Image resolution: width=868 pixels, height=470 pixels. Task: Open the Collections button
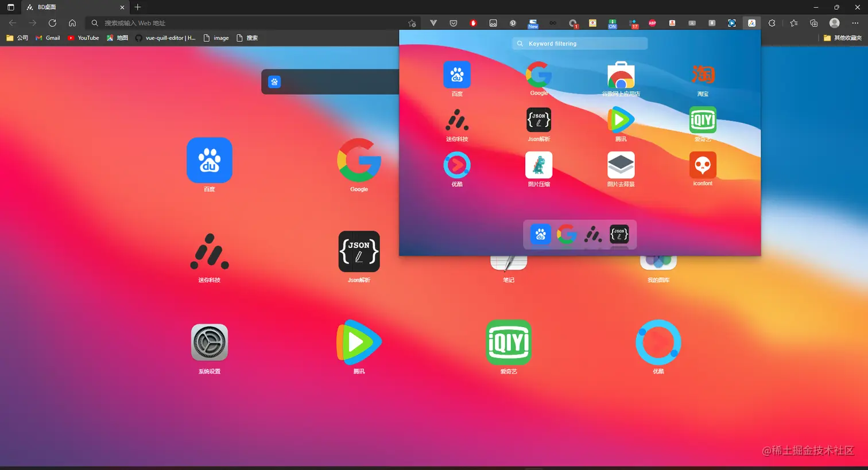coord(814,23)
